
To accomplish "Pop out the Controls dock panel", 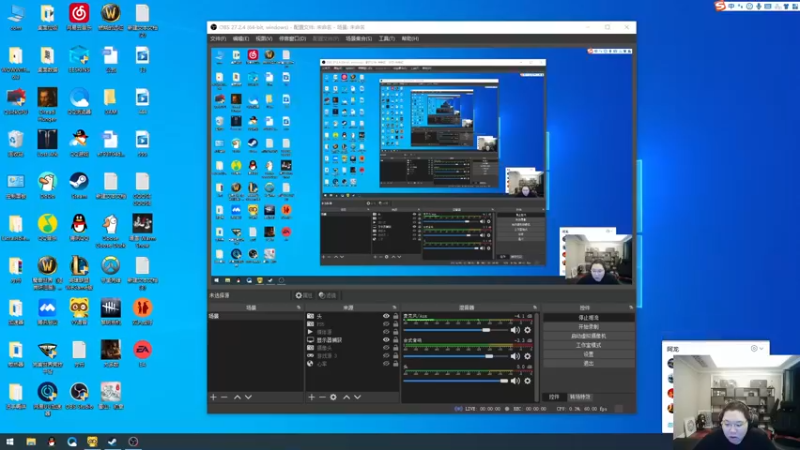I will 631,308.
